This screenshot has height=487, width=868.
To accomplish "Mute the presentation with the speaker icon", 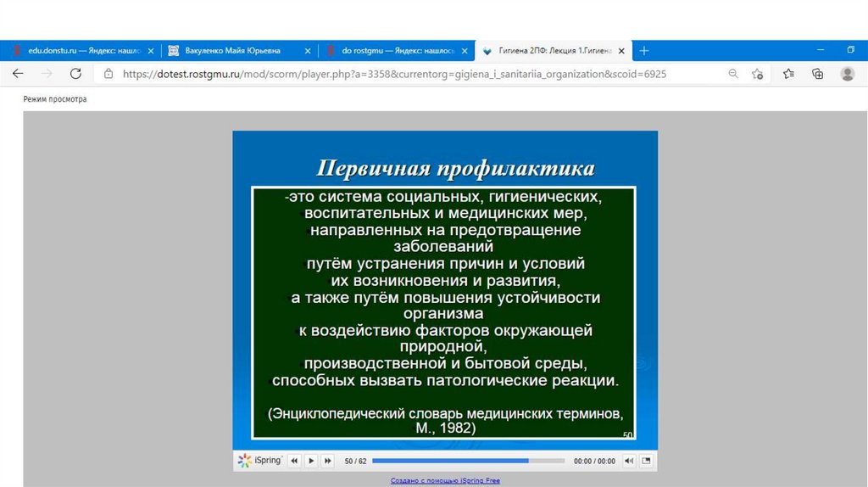I will tap(629, 461).
